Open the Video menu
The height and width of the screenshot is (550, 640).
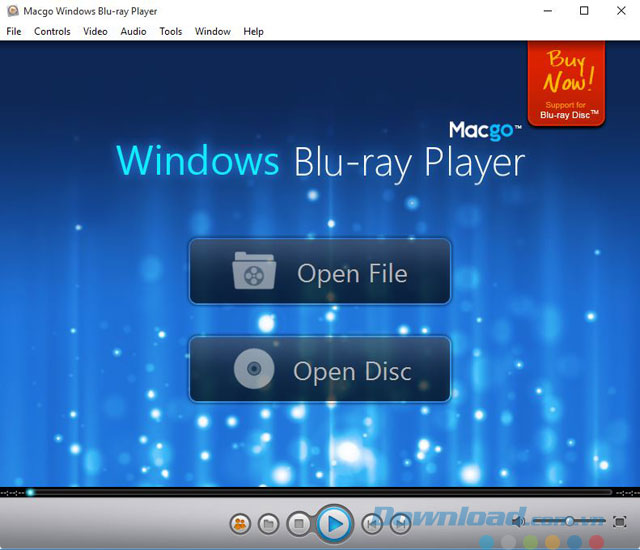[95, 31]
